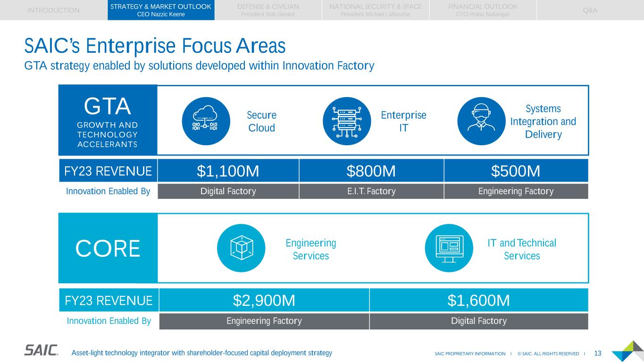Image resolution: width=644 pixels, height=362 pixels.
Task: Click the FY23 REVENUE label in GTA section
Action: point(108,171)
